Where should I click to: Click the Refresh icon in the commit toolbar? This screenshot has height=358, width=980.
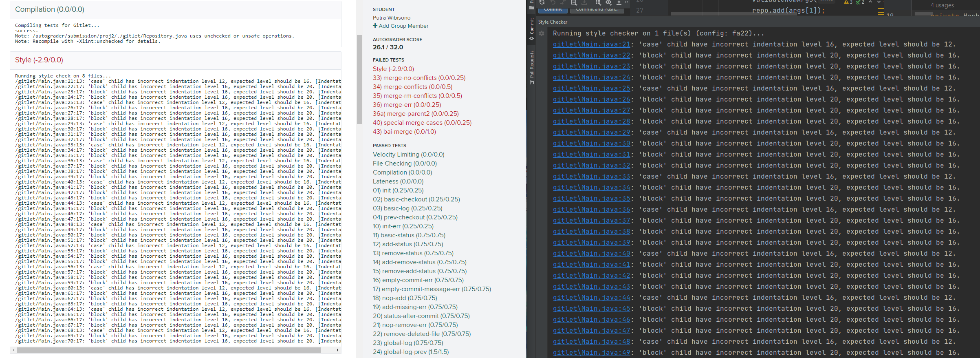(542, 2)
